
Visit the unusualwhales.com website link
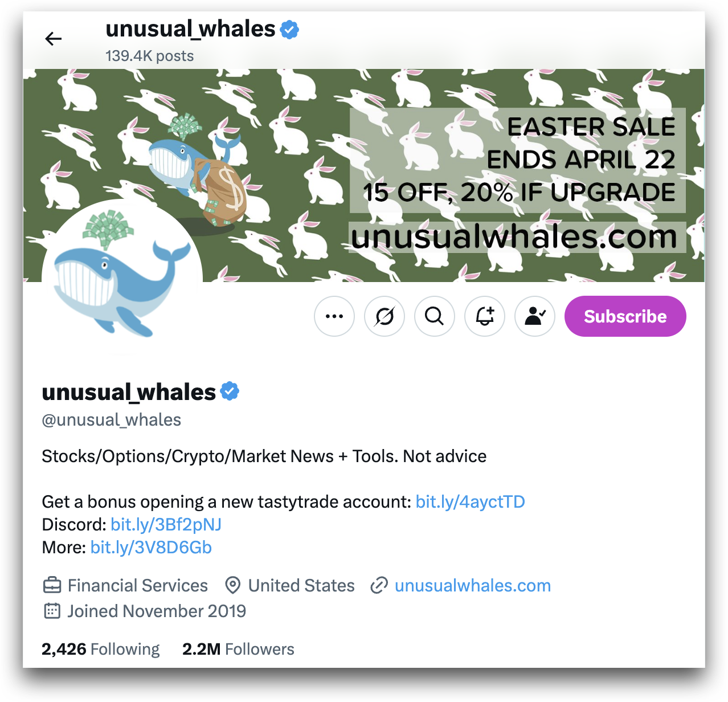[x=473, y=586]
